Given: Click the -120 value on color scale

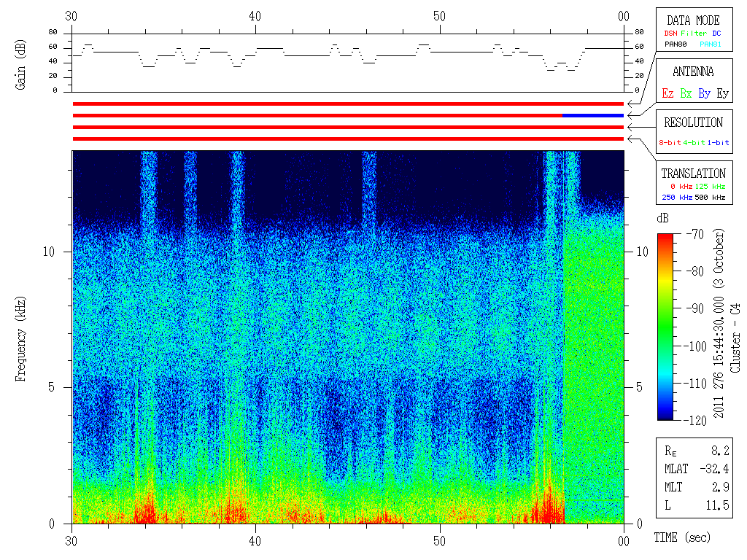Looking at the screenshot, I should click(x=697, y=421).
